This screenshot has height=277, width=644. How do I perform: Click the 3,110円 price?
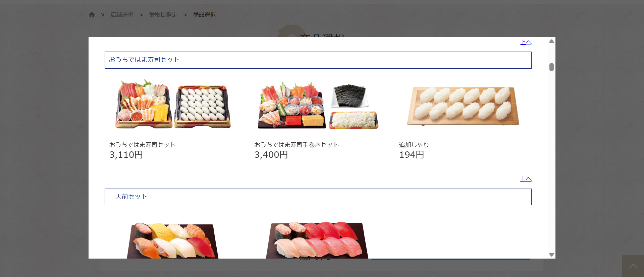(x=126, y=155)
